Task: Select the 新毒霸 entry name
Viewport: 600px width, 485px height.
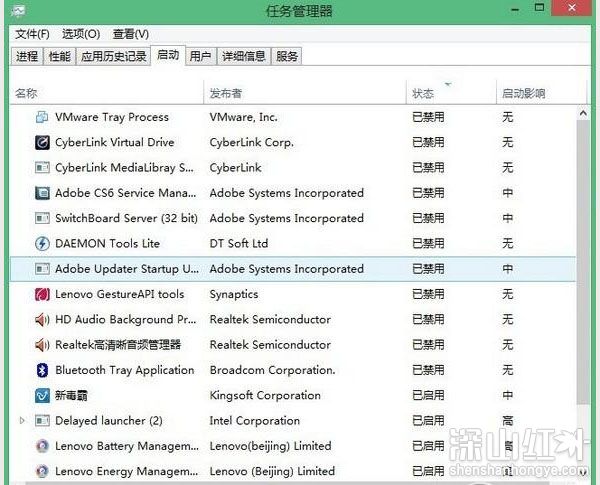Action: 72,395
